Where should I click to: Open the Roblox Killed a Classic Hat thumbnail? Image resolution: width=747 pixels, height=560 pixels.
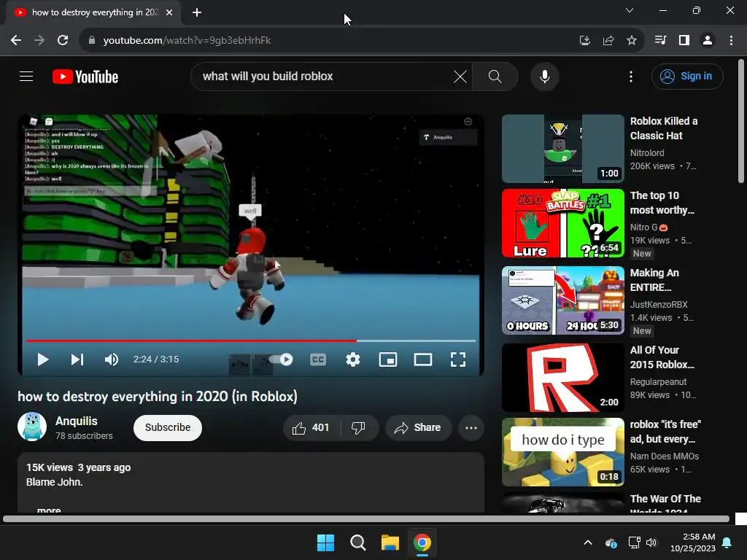click(x=562, y=149)
